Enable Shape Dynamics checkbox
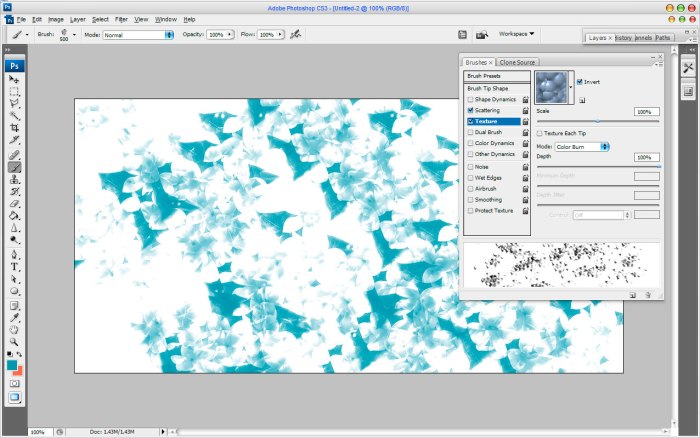This screenshot has width=700, height=438. pos(470,99)
